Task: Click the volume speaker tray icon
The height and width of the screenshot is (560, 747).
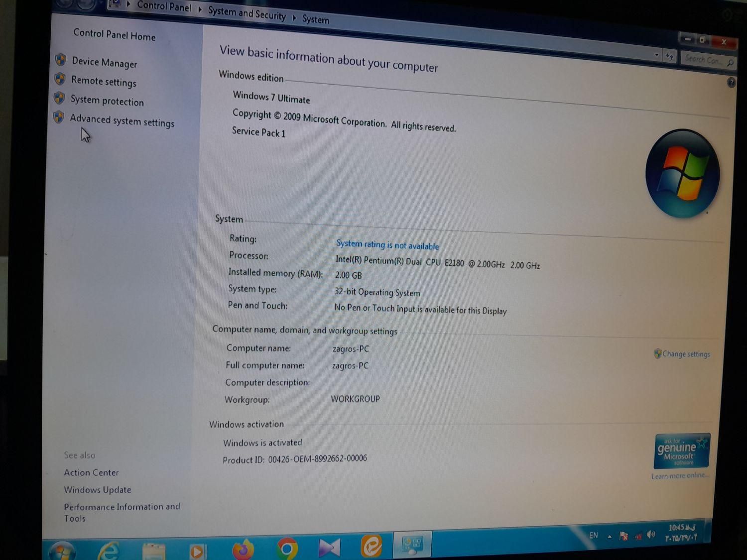Action: coord(651,535)
